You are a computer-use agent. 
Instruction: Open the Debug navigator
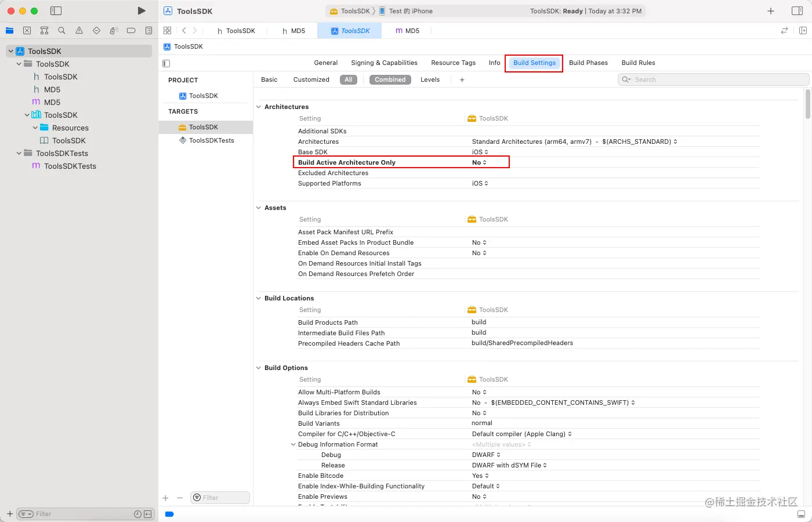click(114, 31)
